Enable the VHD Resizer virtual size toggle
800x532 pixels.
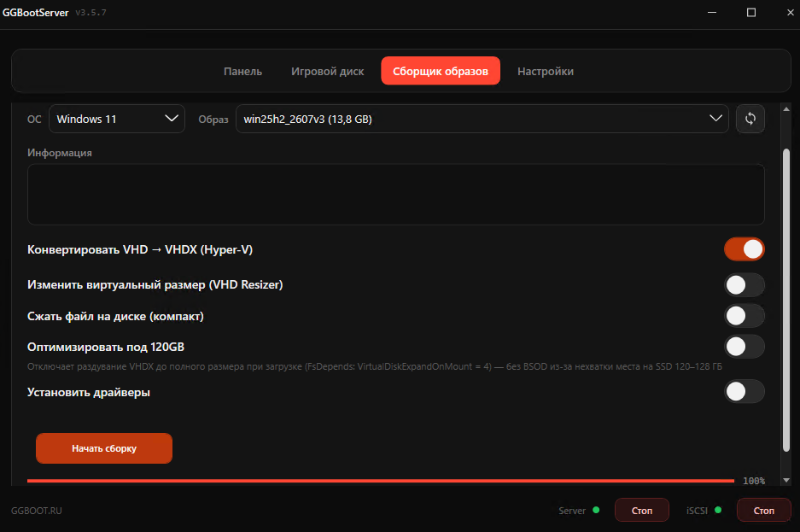click(744, 285)
